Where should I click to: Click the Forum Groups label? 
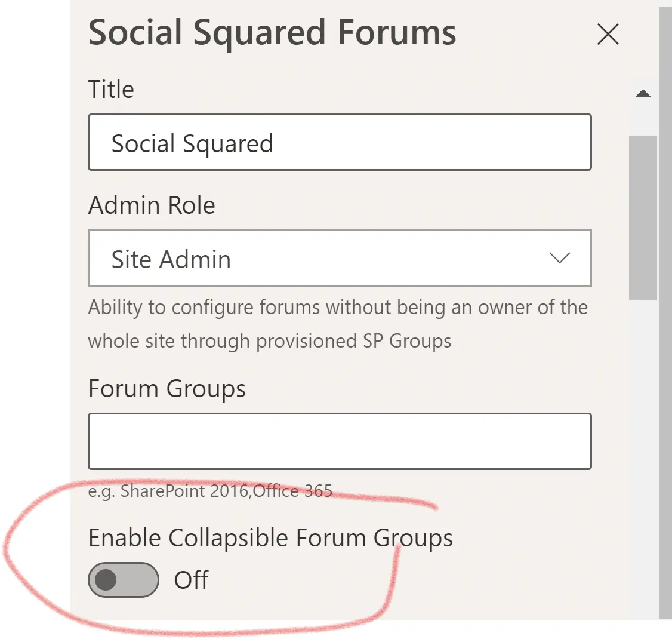point(167,388)
